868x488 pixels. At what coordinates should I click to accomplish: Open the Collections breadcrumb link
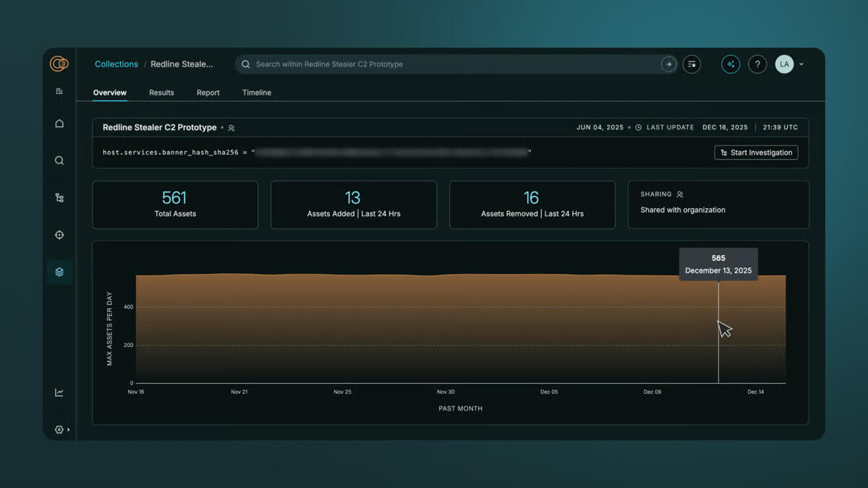click(116, 64)
